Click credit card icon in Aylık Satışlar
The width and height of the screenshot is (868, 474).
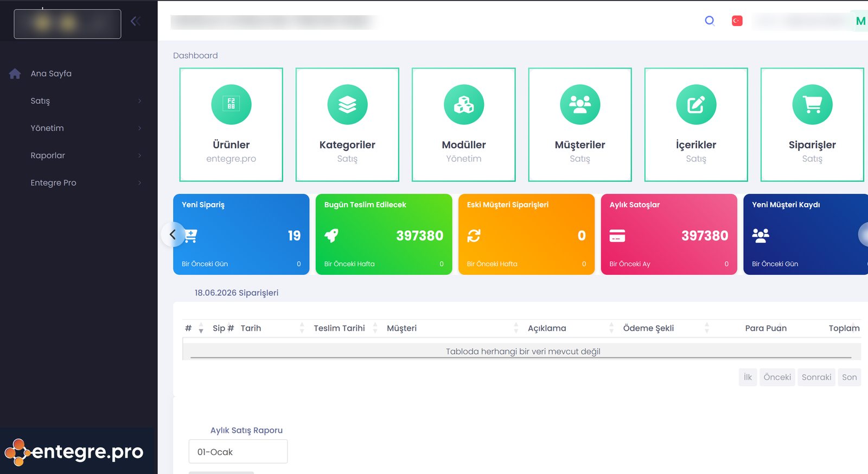click(x=617, y=236)
